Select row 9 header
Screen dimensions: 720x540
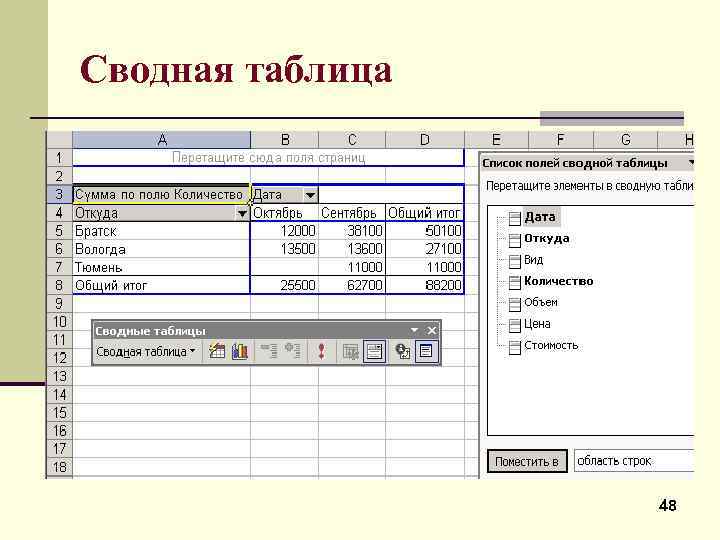(x=59, y=304)
